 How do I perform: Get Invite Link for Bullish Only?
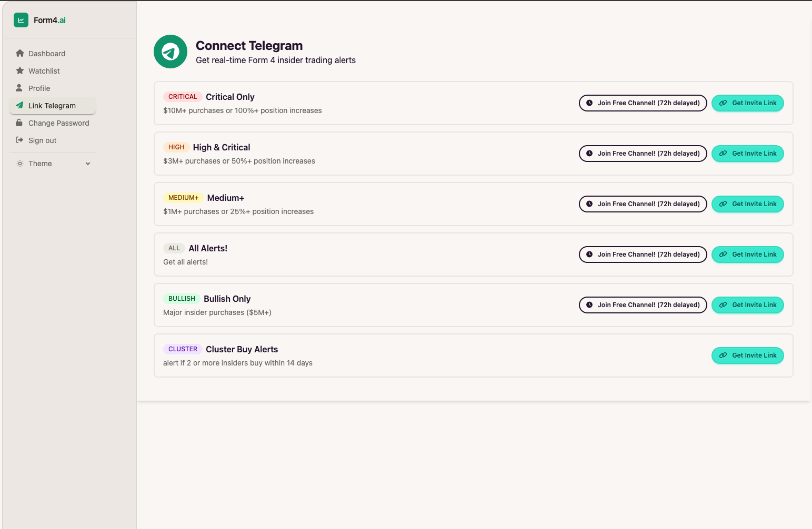click(748, 305)
